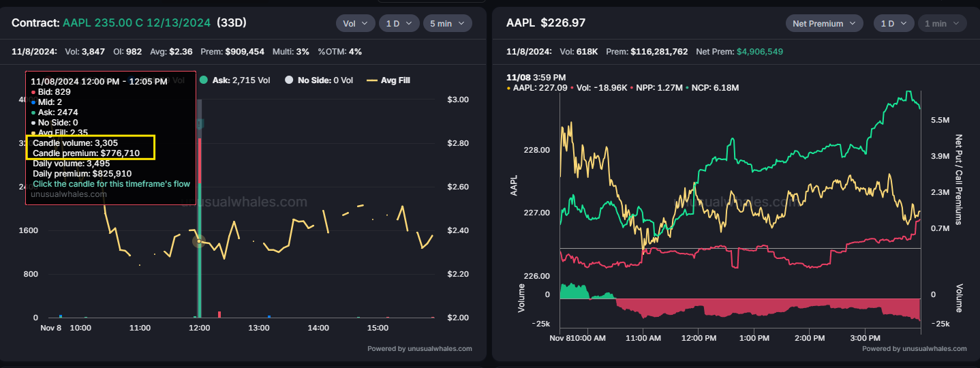Click the Multi: 3% stat
The height and width of the screenshot is (368, 980).
click(290, 51)
